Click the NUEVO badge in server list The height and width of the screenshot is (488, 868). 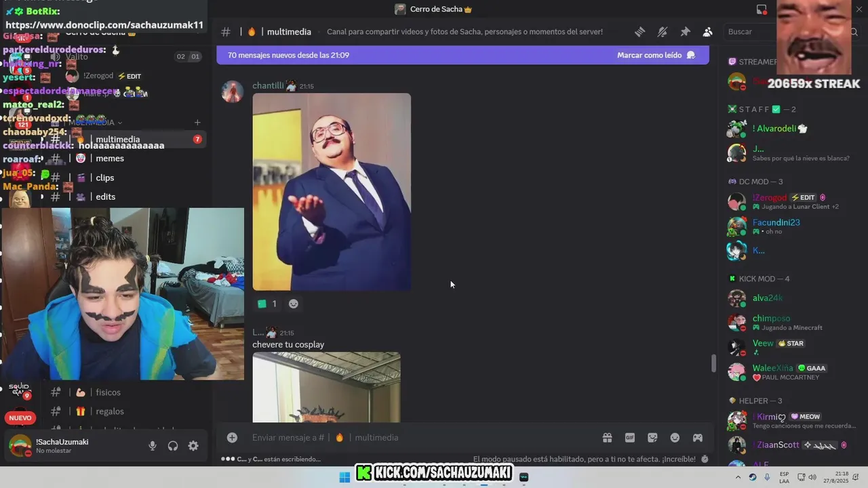point(20,418)
